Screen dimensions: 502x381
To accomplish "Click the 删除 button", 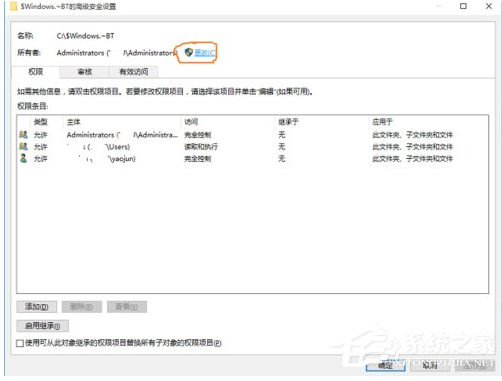I will (82, 307).
